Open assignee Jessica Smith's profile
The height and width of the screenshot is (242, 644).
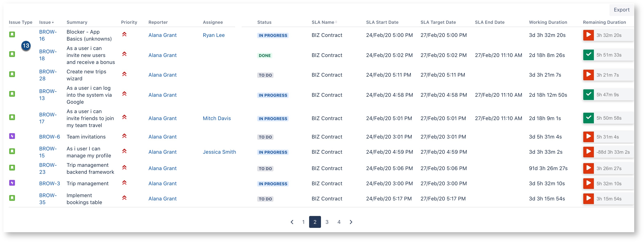click(219, 152)
